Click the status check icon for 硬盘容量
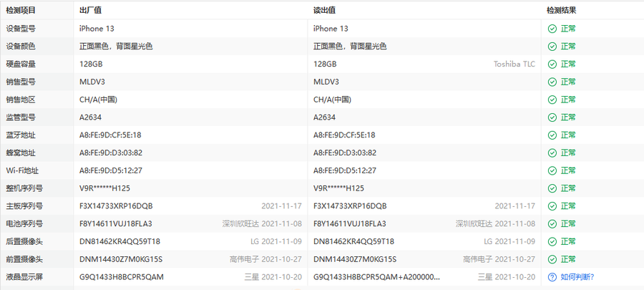 coord(552,64)
